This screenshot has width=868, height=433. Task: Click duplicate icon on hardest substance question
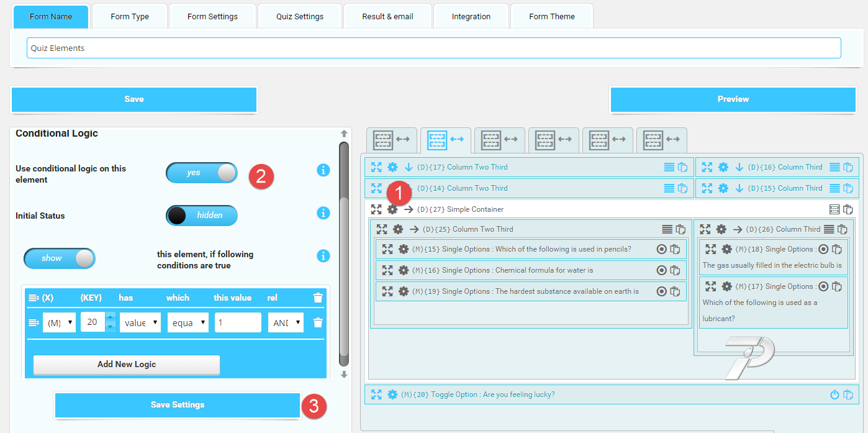click(x=675, y=291)
